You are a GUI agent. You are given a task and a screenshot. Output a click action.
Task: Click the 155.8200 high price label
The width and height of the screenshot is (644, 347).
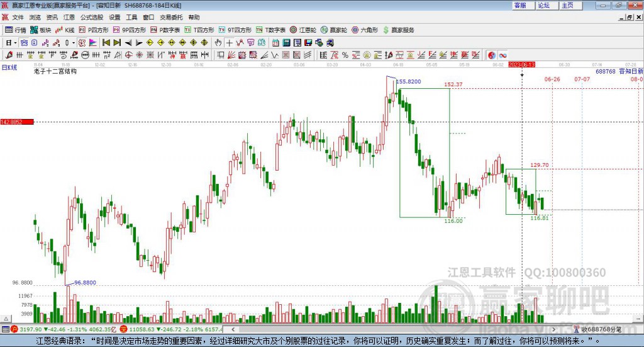click(x=408, y=81)
